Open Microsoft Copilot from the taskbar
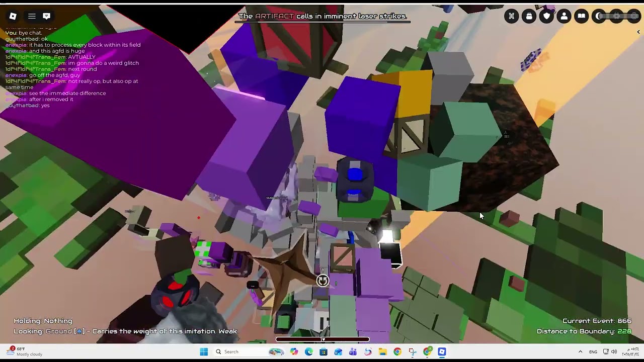Screen dimensions: 644x362 (x=294, y=352)
